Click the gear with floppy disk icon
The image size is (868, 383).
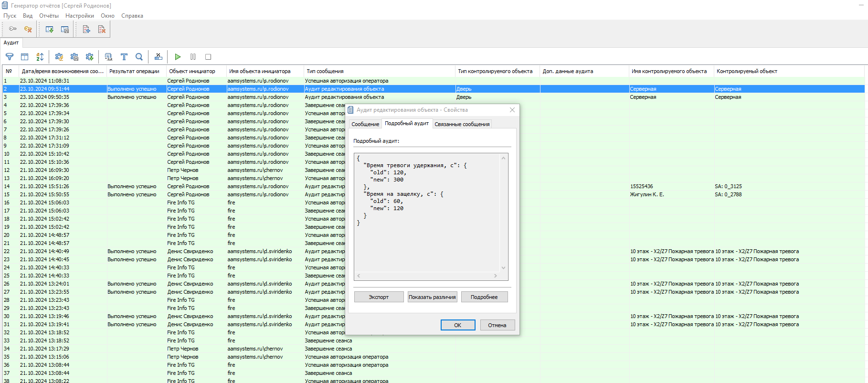click(74, 57)
